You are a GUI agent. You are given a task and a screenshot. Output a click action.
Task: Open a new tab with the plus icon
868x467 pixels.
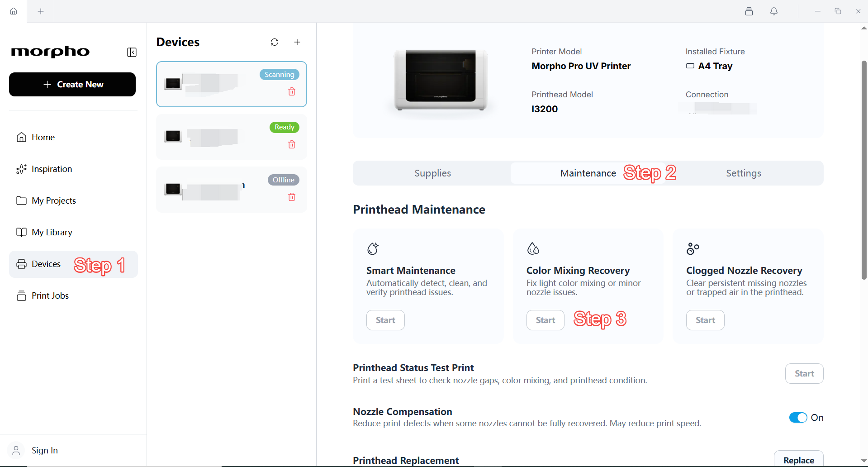click(41, 11)
